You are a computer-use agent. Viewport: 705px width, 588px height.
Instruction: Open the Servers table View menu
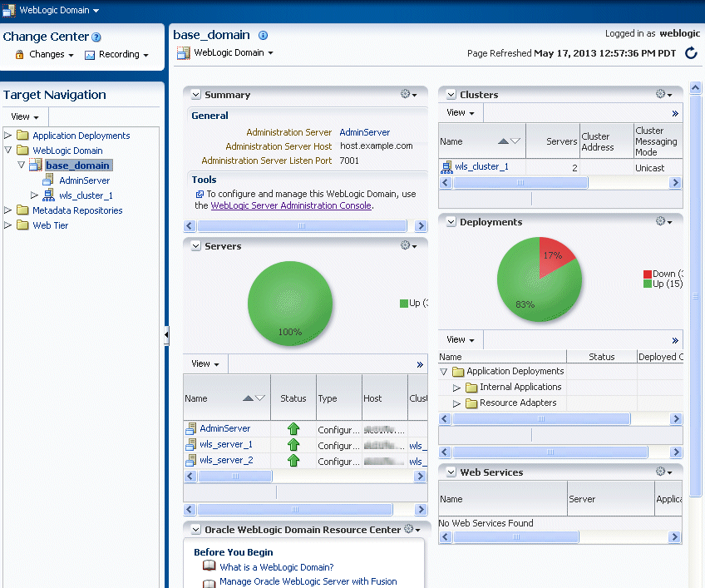(205, 364)
